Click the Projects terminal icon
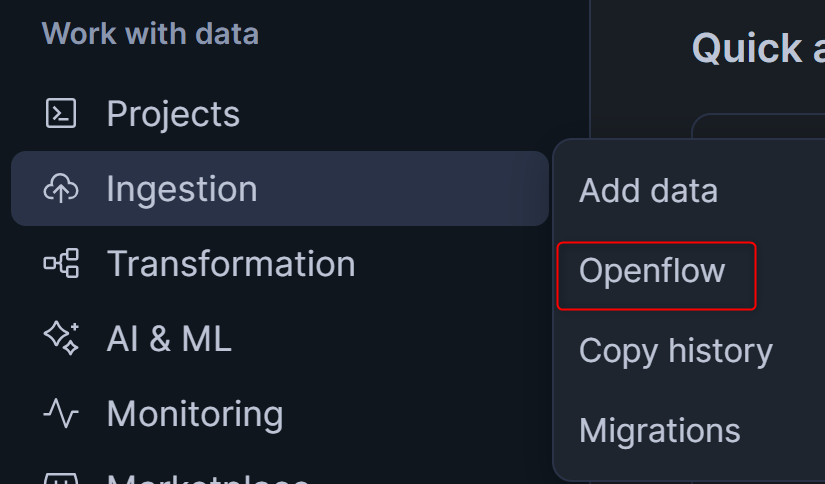The width and height of the screenshot is (825, 484). (x=61, y=114)
